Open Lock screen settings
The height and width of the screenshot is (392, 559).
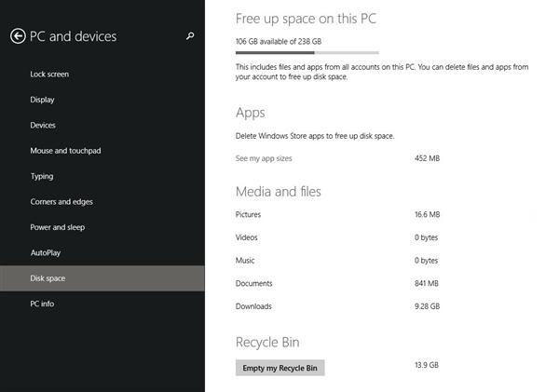tap(49, 74)
